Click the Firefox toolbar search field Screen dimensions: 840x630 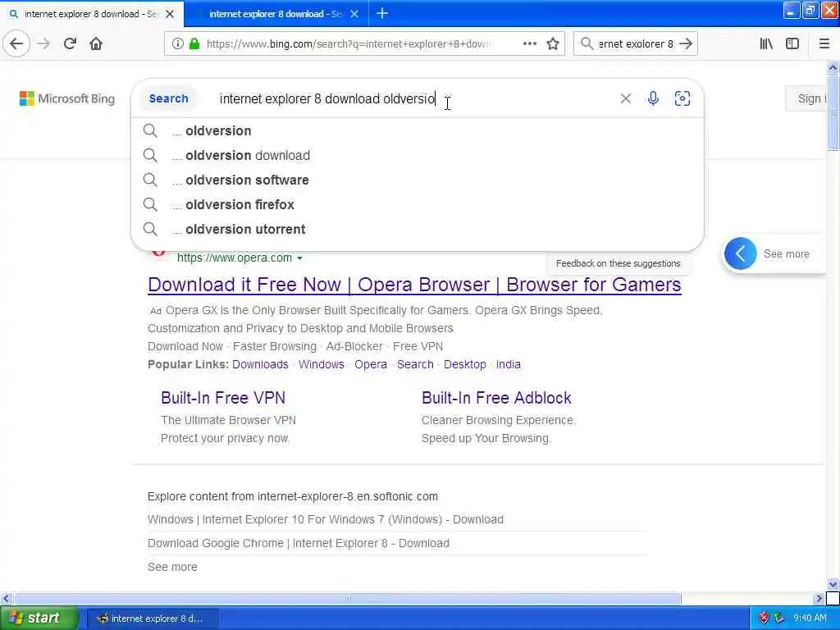pyautogui.click(x=636, y=44)
